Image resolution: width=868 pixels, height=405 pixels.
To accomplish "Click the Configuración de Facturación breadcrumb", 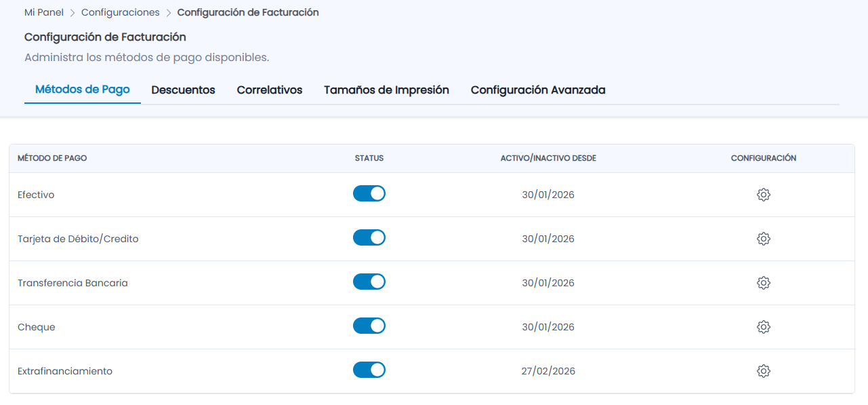I will (248, 12).
